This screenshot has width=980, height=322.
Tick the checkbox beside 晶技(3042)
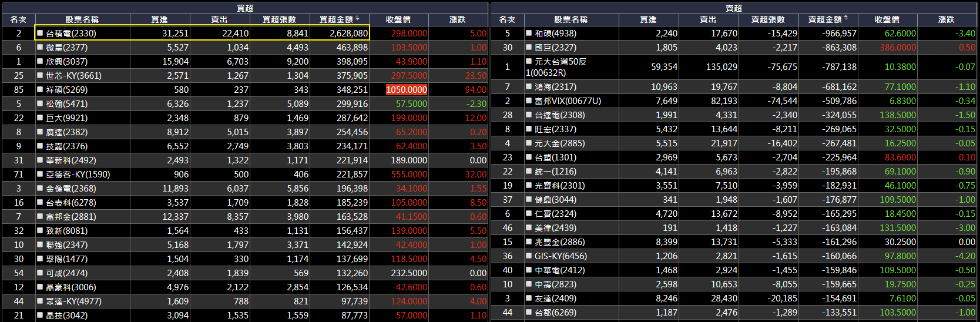pyautogui.click(x=40, y=316)
